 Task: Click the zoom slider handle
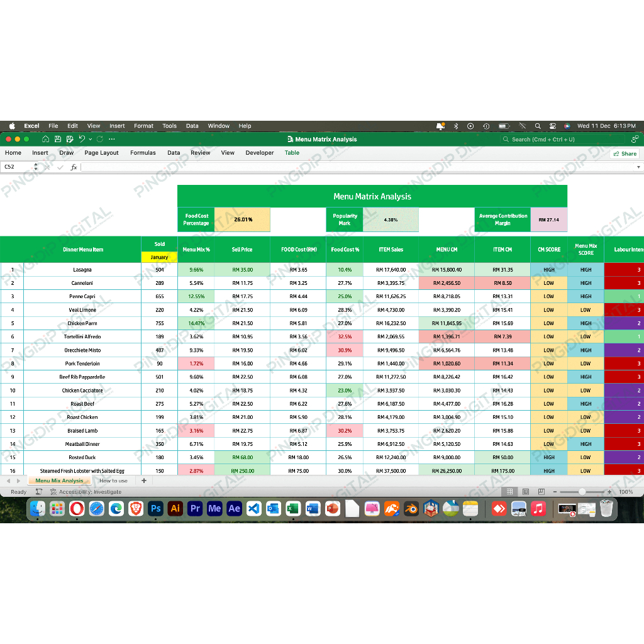pyautogui.click(x=582, y=492)
